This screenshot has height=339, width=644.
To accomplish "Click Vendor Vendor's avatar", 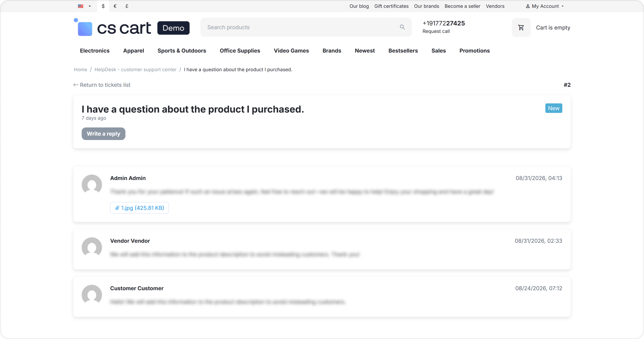I will pyautogui.click(x=92, y=247).
